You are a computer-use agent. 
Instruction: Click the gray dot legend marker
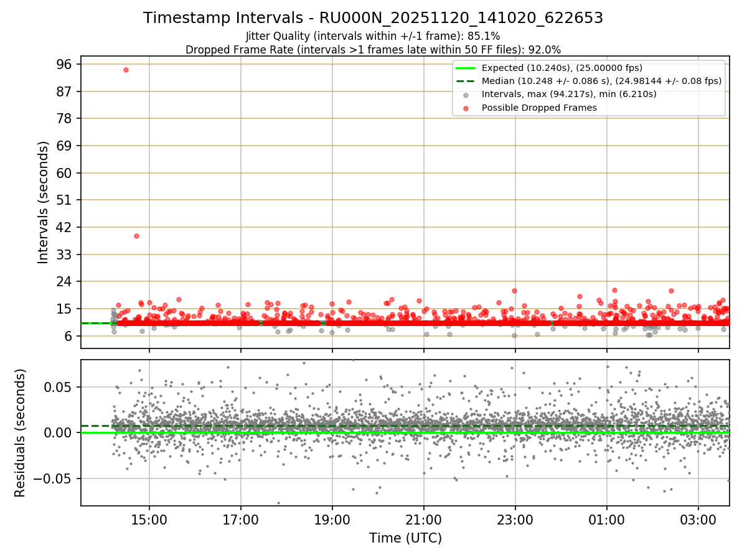point(466,95)
